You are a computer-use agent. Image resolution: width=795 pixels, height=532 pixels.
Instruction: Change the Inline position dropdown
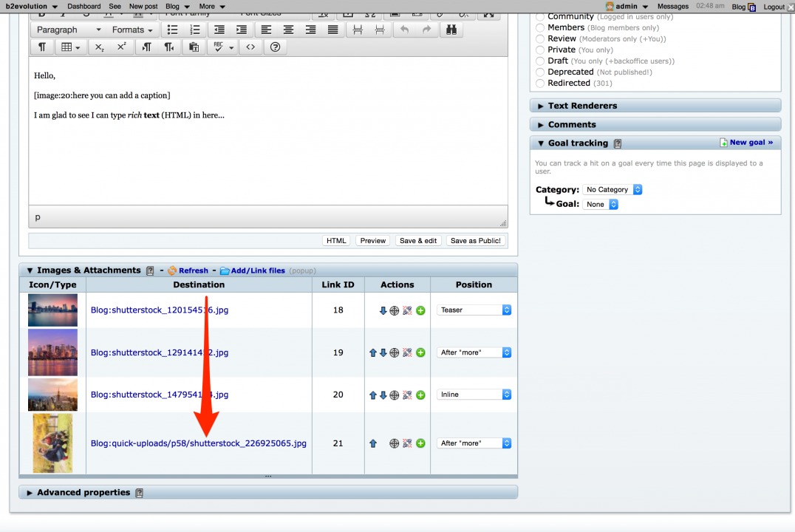pos(474,395)
